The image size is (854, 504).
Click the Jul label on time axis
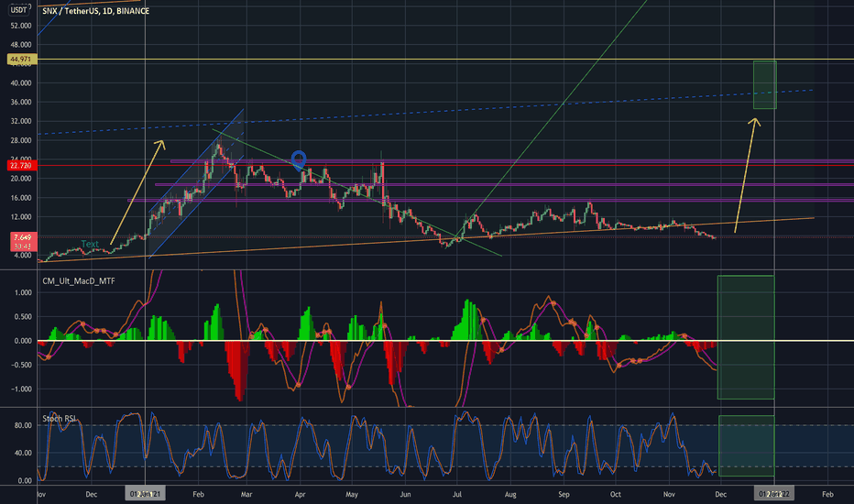[457, 494]
